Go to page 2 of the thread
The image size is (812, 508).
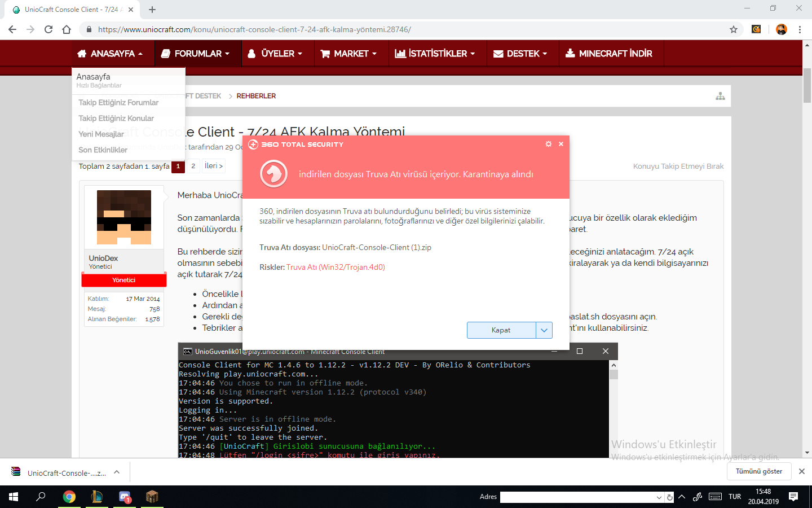click(193, 166)
